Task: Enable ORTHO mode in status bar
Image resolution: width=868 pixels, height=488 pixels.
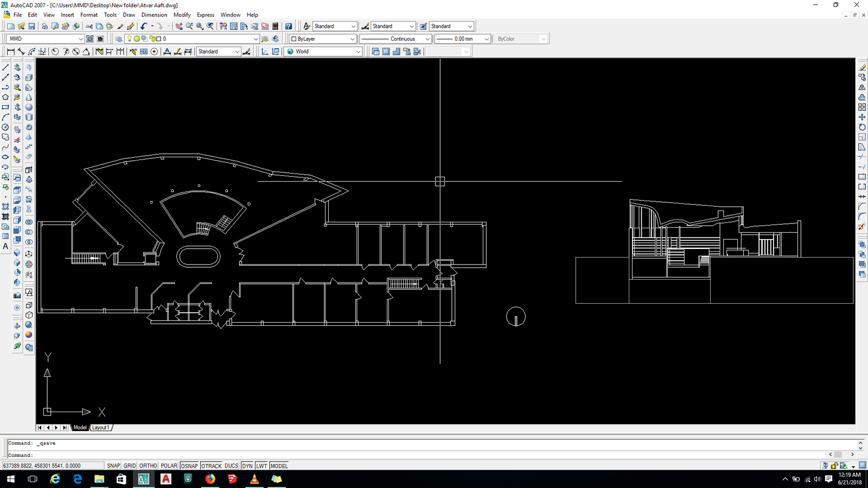Action: [x=148, y=466]
